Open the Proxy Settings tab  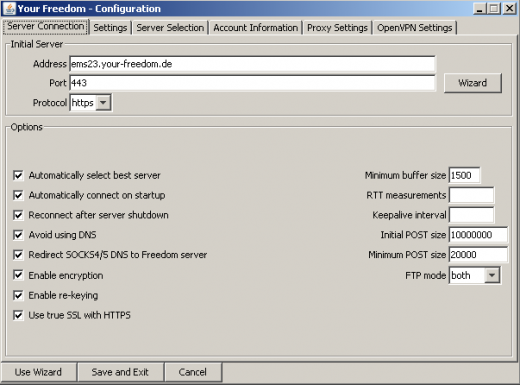tap(337, 28)
